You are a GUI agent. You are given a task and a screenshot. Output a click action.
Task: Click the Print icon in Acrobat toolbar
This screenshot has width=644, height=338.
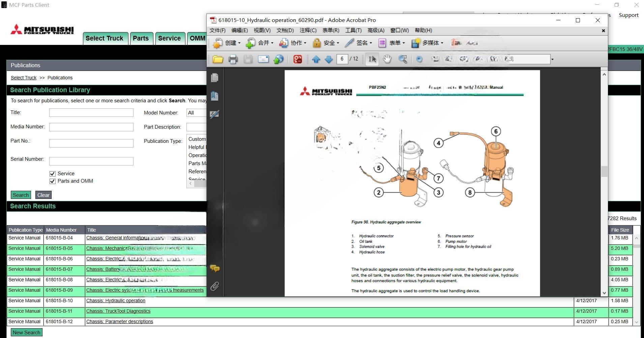click(x=233, y=59)
